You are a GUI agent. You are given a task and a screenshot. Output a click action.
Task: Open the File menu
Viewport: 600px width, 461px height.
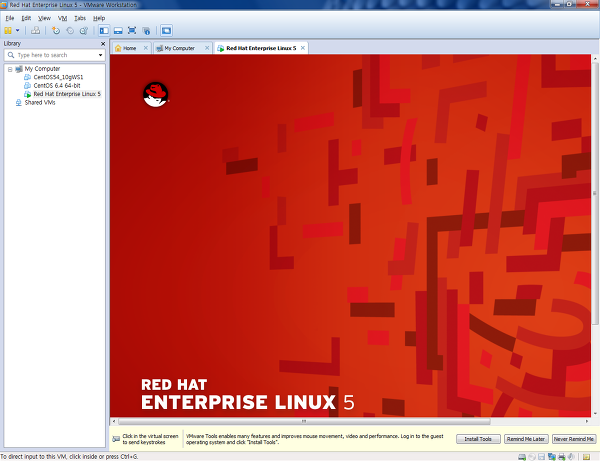tap(10, 18)
